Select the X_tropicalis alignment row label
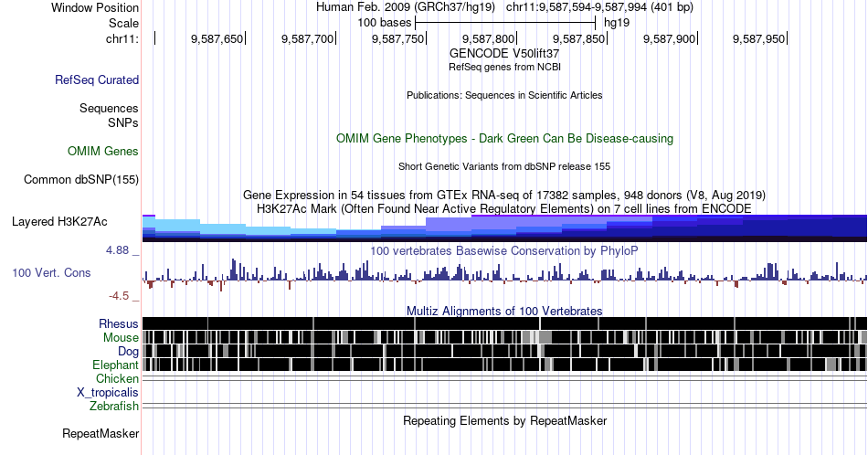 click(x=108, y=393)
